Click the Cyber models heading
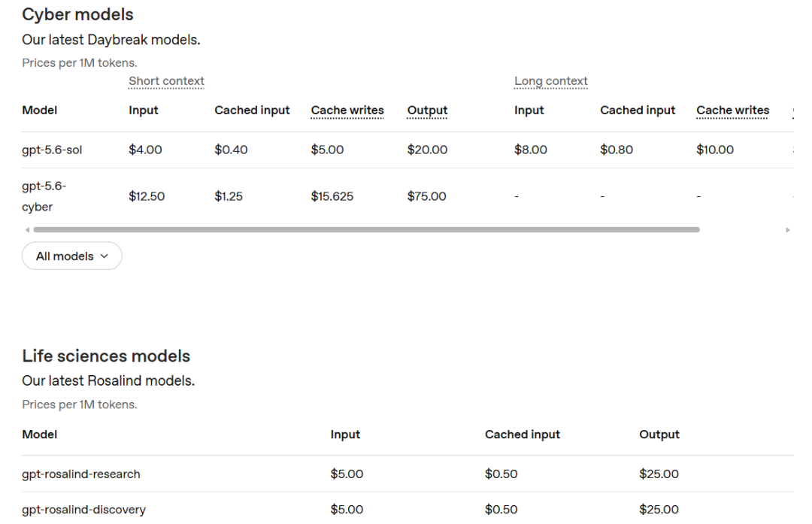The image size is (812, 524). click(x=77, y=14)
